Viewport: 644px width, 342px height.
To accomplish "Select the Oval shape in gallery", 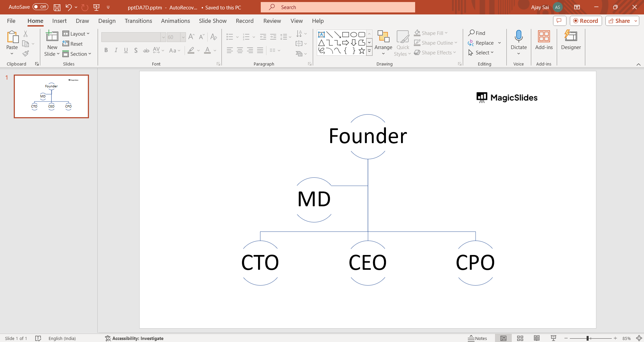I will (x=354, y=35).
